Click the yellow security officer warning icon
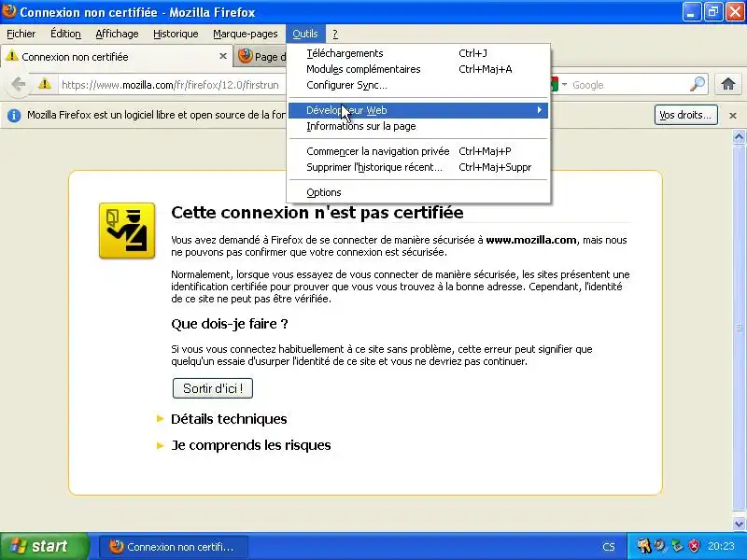This screenshot has width=747, height=560. point(127,231)
